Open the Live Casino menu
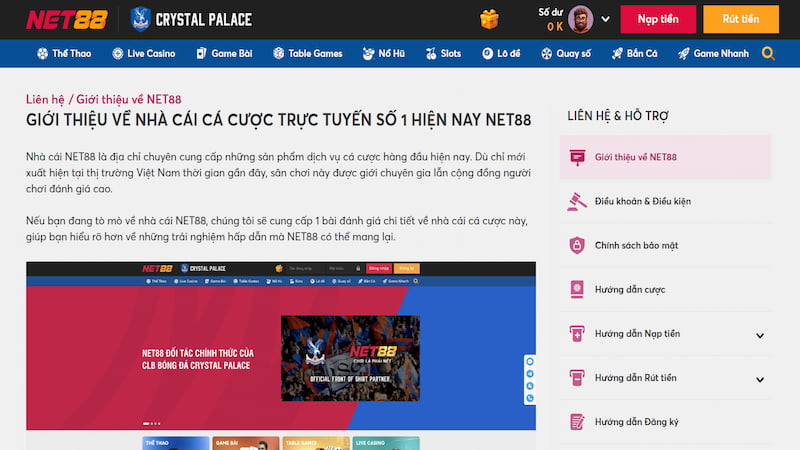 click(x=144, y=54)
